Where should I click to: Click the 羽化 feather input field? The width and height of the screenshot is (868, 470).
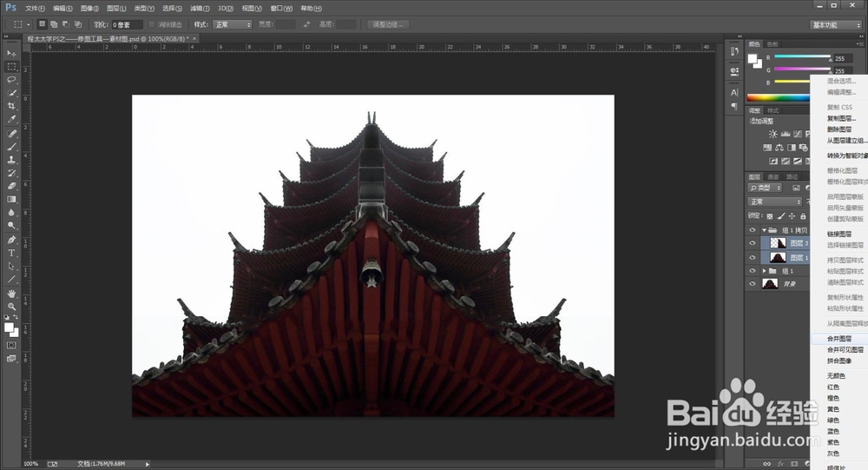pos(127,24)
